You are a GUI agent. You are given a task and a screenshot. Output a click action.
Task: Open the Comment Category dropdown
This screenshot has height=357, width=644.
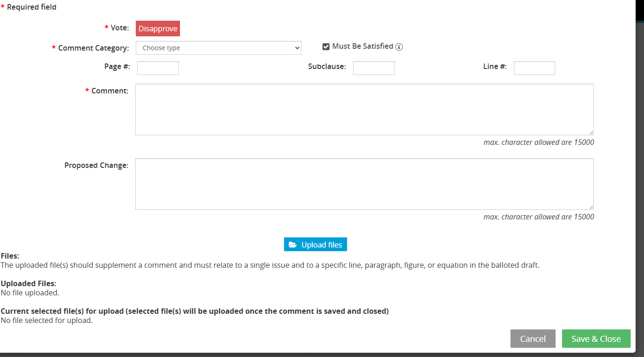click(x=218, y=48)
